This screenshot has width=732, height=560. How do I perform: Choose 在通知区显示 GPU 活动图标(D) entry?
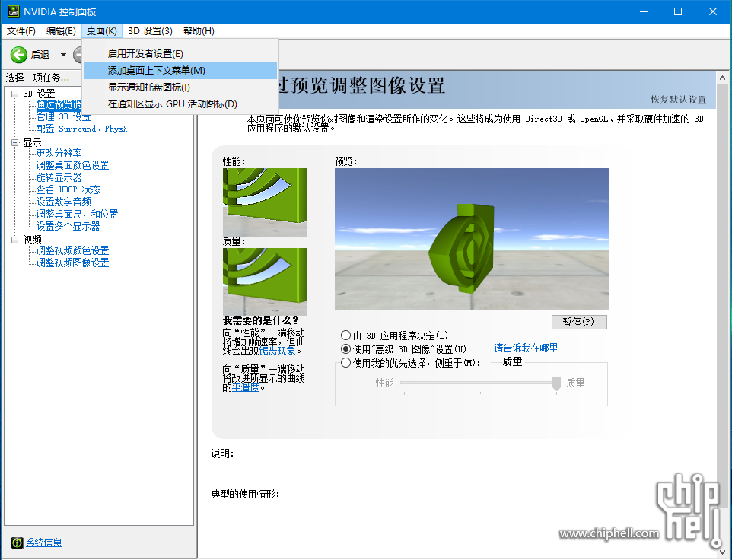pyautogui.click(x=180, y=104)
